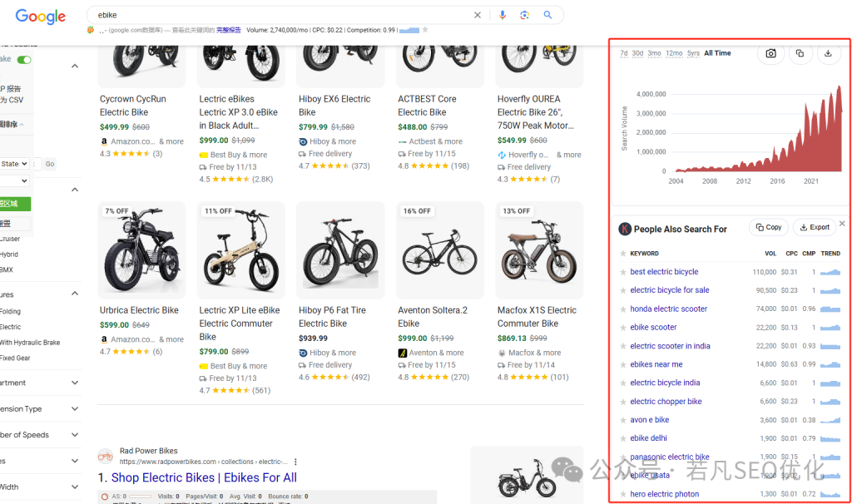The height and width of the screenshot is (504, 852).
Task: Star the keyword honda electric scooter
Action: click(x=622, y=309)
